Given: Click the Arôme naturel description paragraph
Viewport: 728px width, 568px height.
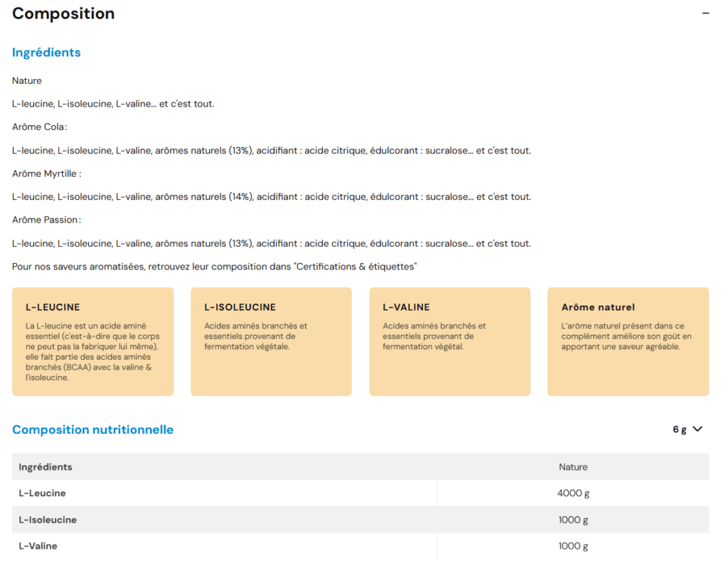Looking at the screenshot, I should click(x=626, y=336).
